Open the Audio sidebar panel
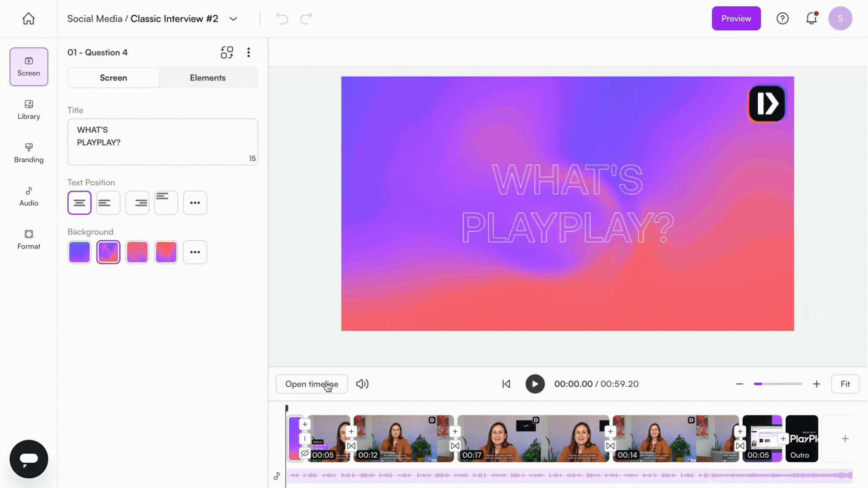 click(28, 197)
